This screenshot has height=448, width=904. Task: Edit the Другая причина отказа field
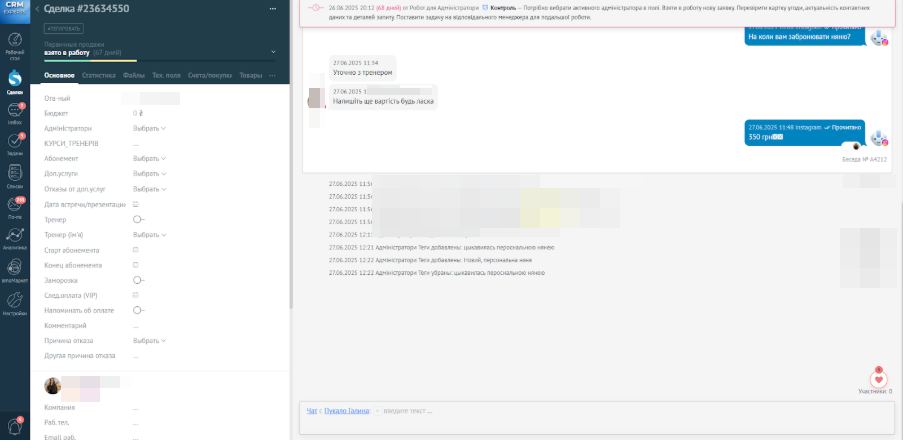(x=136, y=356)
